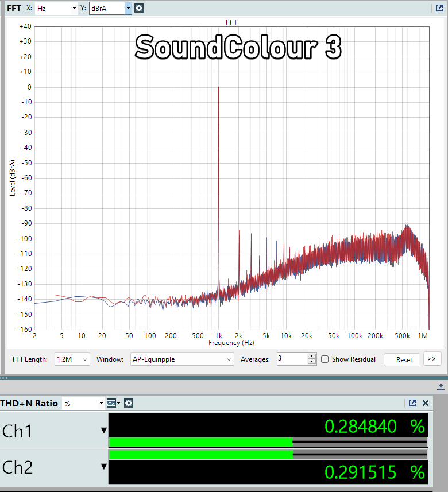Enable Show Residual checkbox
The width and height of the screenshot is (448, 492).
click(325, 359)
